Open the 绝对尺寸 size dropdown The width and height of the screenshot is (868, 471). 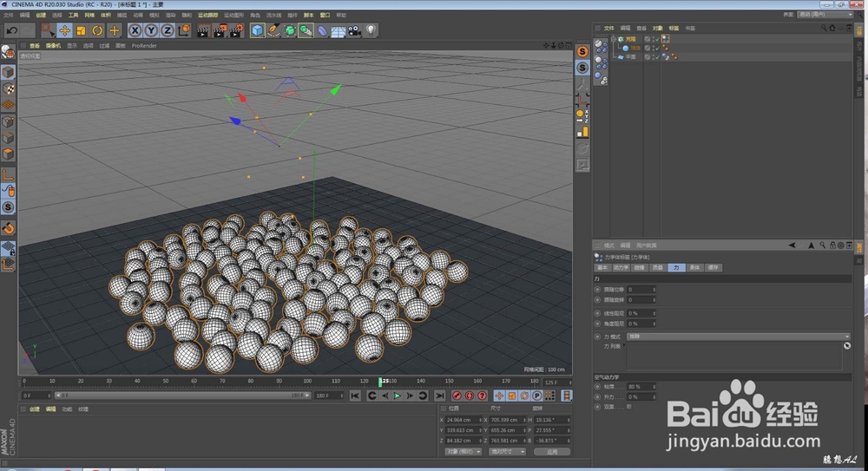click(x=507, y=452)
